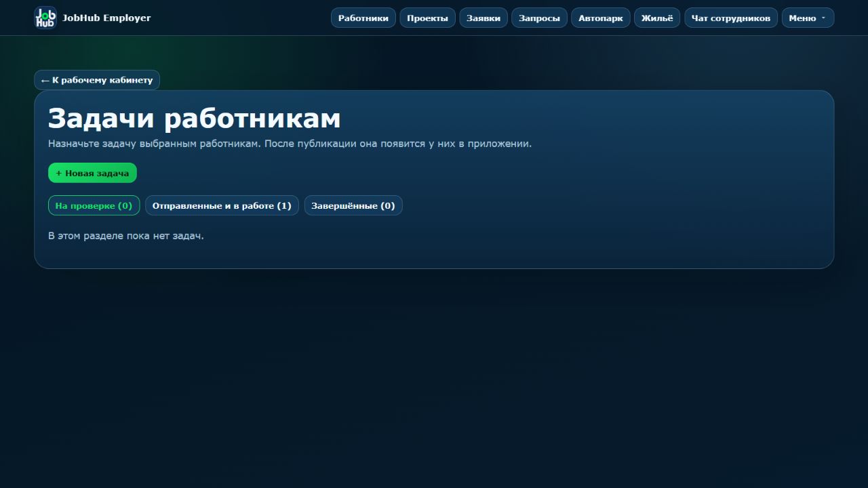
Task: Open the Завершённые (0) tab
Action: [353, 205]
